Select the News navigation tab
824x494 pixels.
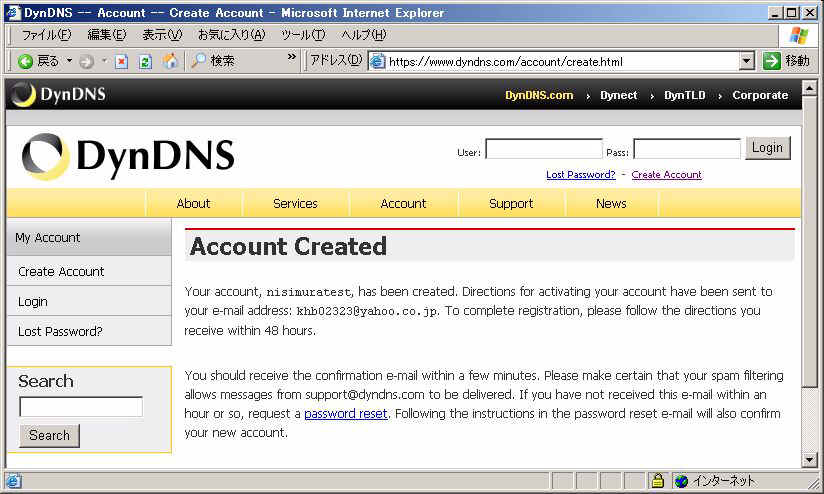click(611, 203)
